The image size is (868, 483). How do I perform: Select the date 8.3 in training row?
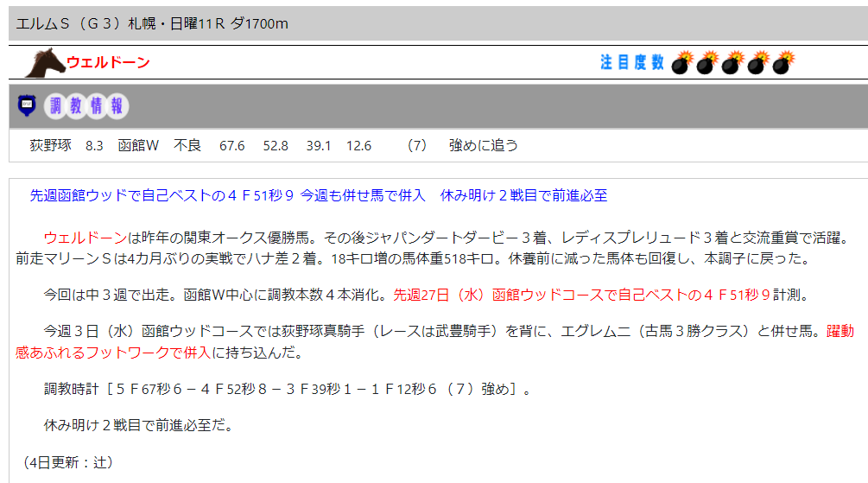(x=94, y=146)
